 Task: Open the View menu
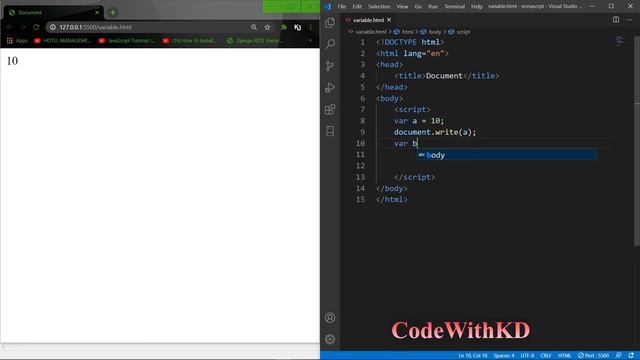click(x=402, y=7)
